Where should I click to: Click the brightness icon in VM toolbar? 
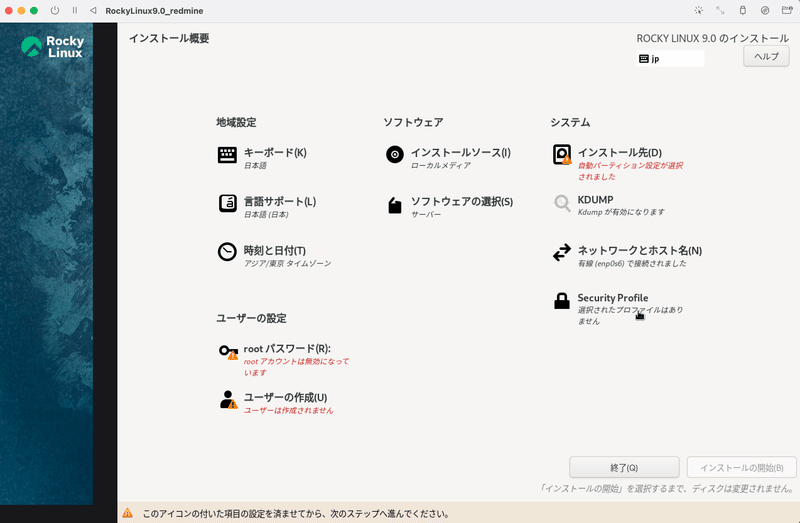(698, 10)
